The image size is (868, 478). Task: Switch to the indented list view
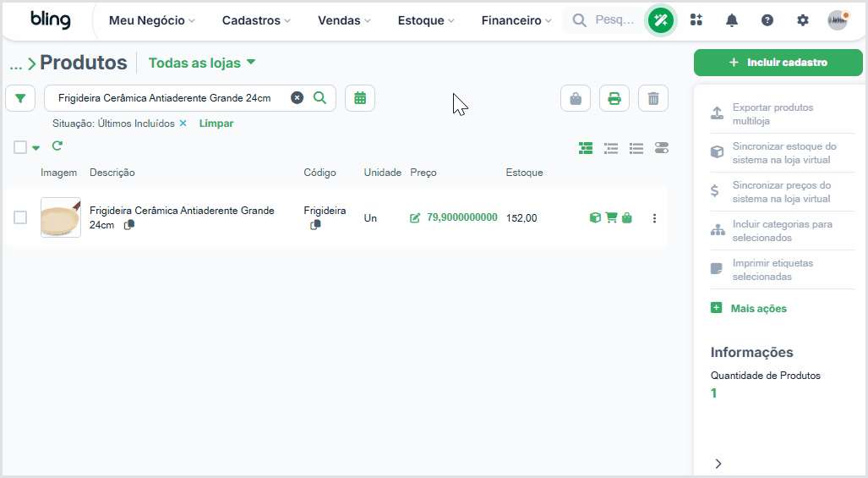[611, 148]
